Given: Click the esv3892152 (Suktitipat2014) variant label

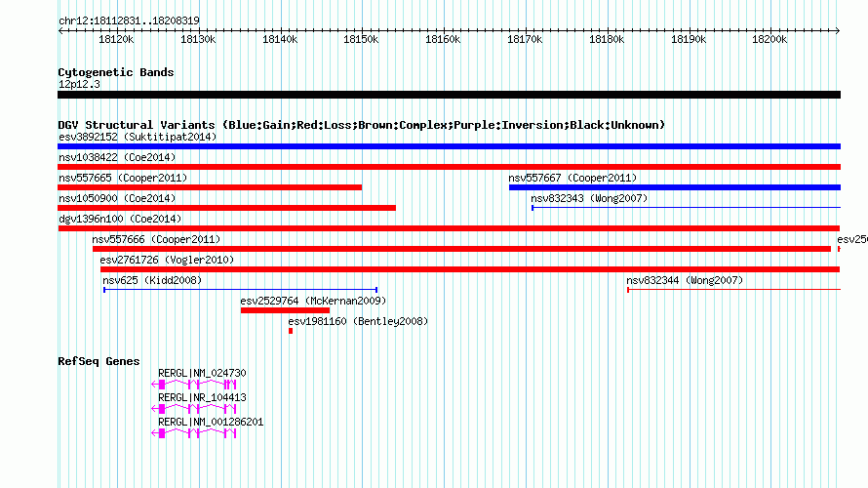Looking at the screenshot, I should tap(138, 137).
